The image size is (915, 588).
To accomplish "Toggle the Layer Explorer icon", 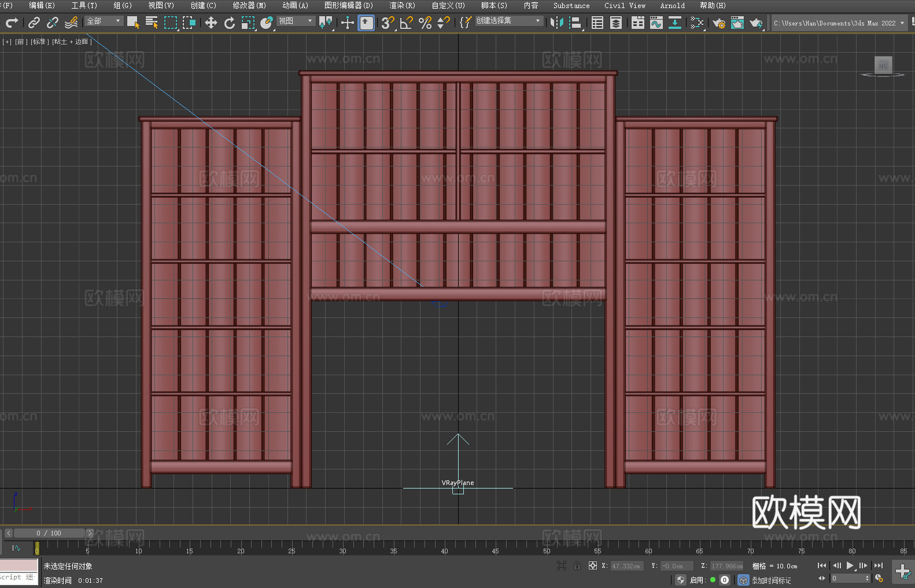I will (616, 23).
